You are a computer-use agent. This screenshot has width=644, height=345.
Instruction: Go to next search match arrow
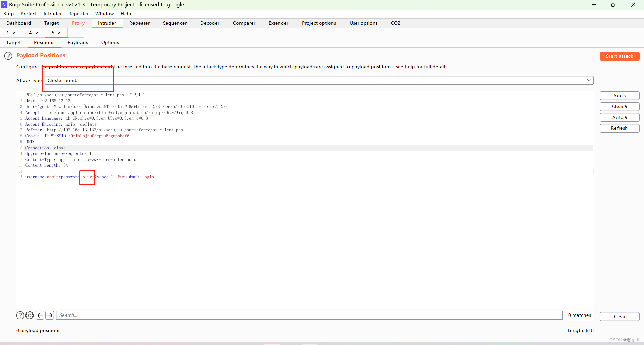[50, 315]
